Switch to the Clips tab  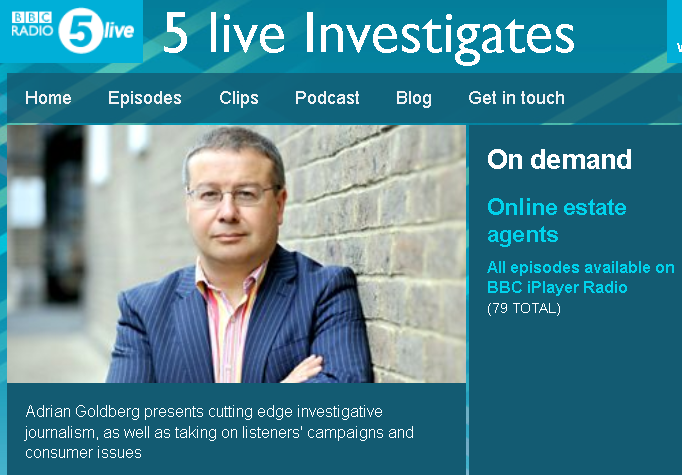(239, 98)
